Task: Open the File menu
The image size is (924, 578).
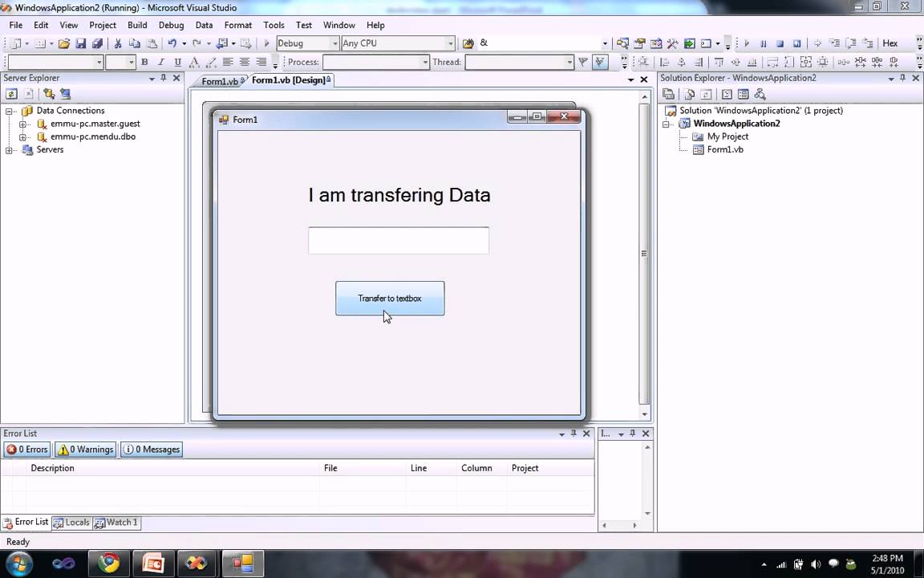Action: click(16, 26)
